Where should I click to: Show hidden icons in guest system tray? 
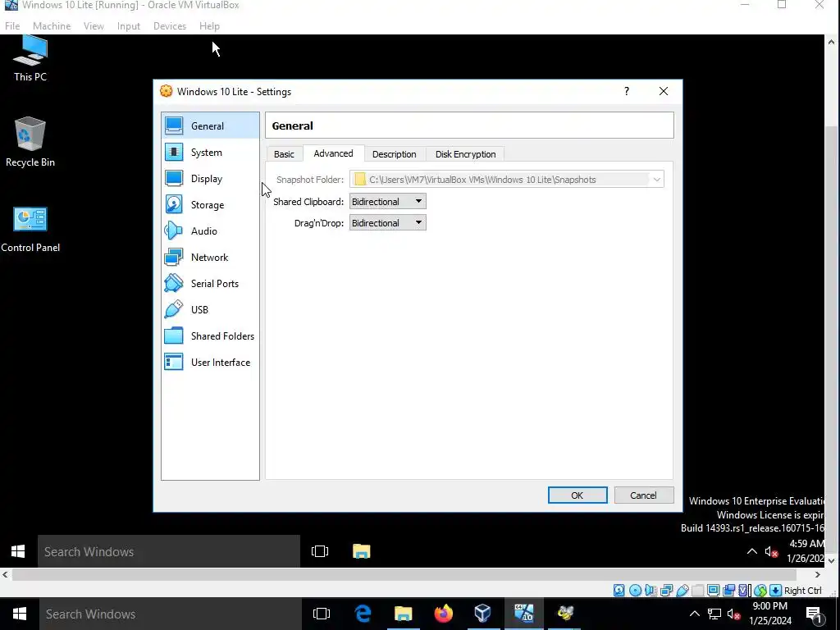[x=752, y=551]
